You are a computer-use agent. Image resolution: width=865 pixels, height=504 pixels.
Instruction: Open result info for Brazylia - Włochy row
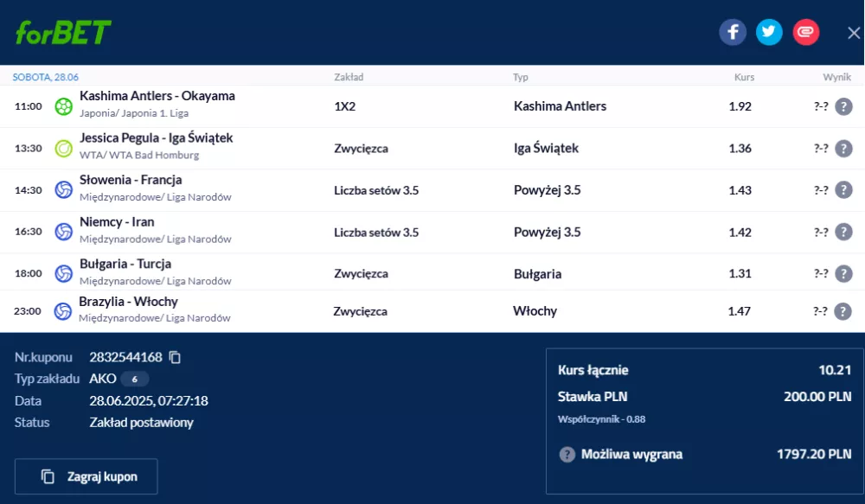tap(843, 311)
